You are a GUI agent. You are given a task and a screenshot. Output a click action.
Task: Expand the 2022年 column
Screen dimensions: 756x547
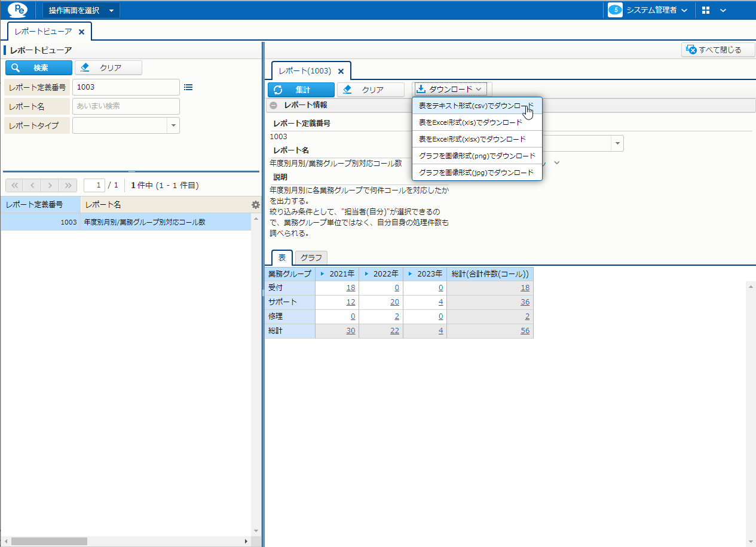point(366,274)
